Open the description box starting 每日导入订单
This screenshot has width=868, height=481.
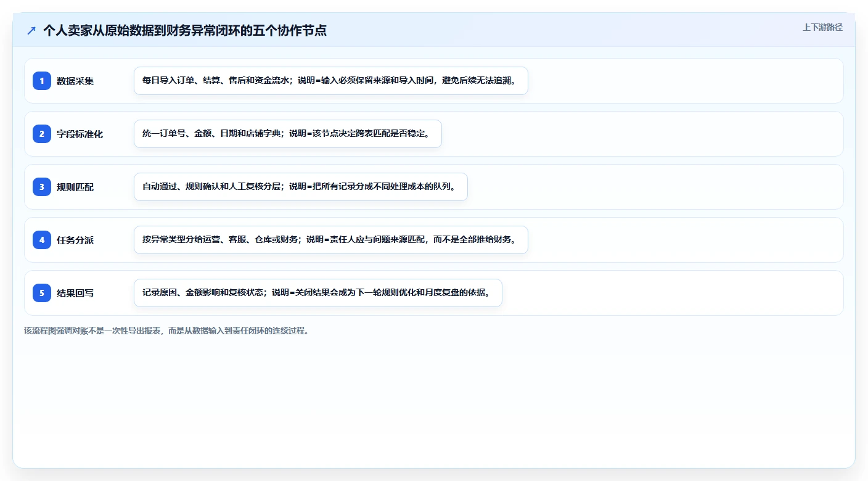tap(331, 81)
